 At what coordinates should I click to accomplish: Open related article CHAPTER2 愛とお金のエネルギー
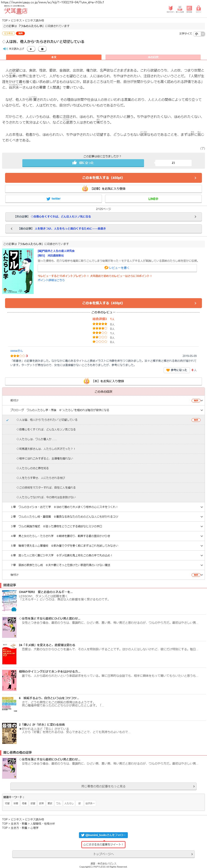46,592
